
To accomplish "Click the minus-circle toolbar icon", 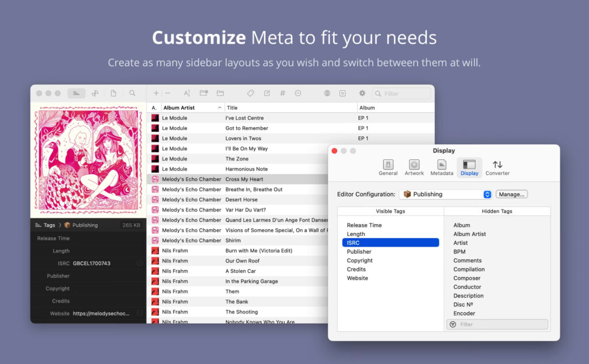I will pos(298,93).
